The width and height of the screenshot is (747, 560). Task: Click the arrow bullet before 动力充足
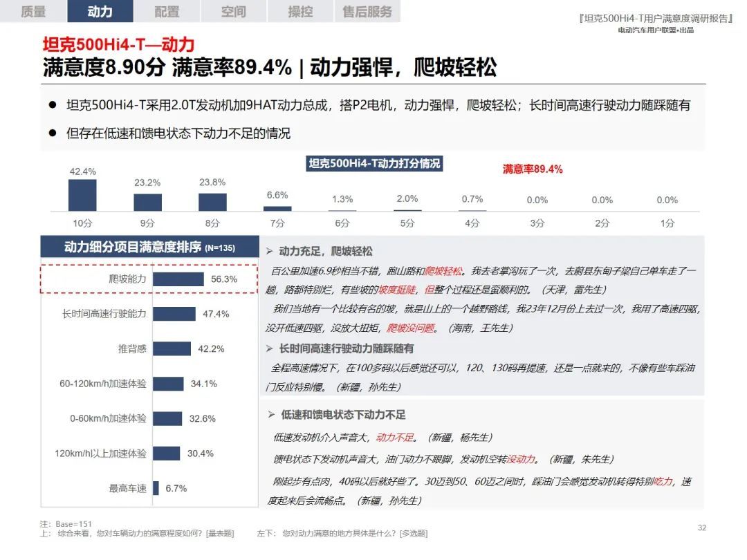[269, 252]
